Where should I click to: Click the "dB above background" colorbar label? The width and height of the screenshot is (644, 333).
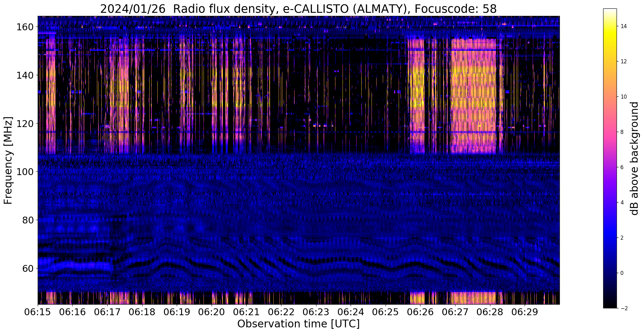point(635,158)
